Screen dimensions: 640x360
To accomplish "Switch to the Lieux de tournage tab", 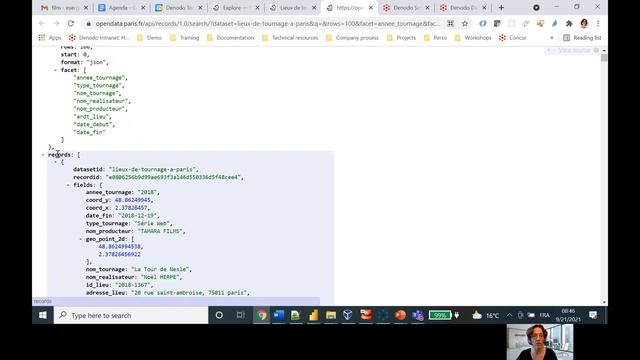I will 293,8.
